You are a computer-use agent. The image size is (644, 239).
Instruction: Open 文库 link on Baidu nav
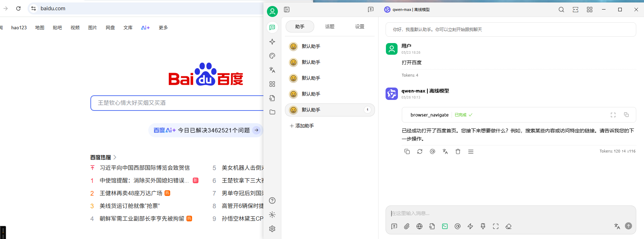128,28
